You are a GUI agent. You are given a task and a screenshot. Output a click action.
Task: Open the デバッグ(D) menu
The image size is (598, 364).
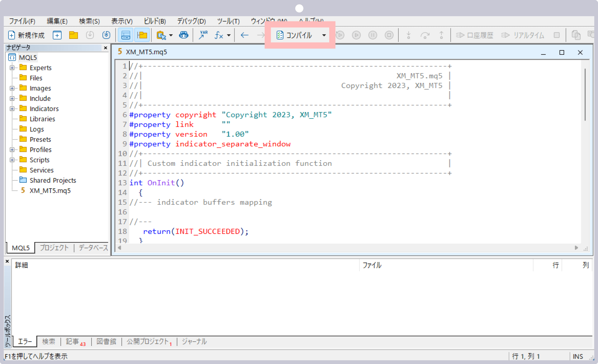(x=191, y=21)
